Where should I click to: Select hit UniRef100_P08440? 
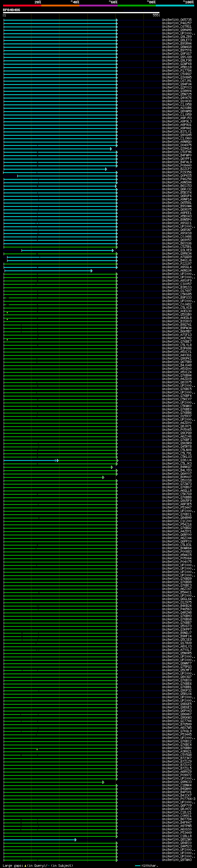pyautogui.click(x=177, y=165)
